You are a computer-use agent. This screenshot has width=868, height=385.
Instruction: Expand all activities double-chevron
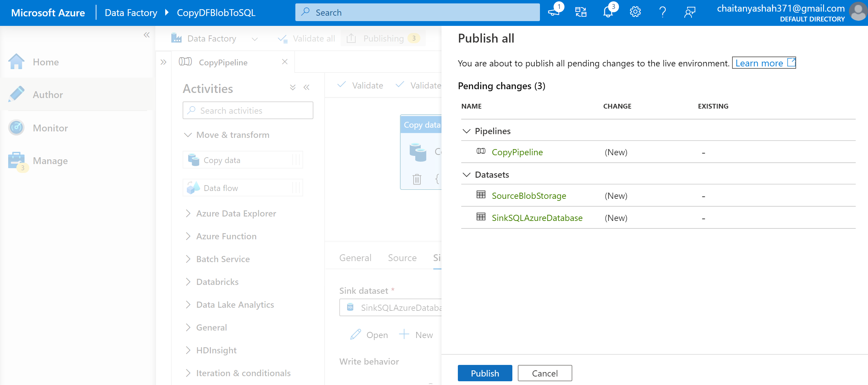[x=293, y=87]
